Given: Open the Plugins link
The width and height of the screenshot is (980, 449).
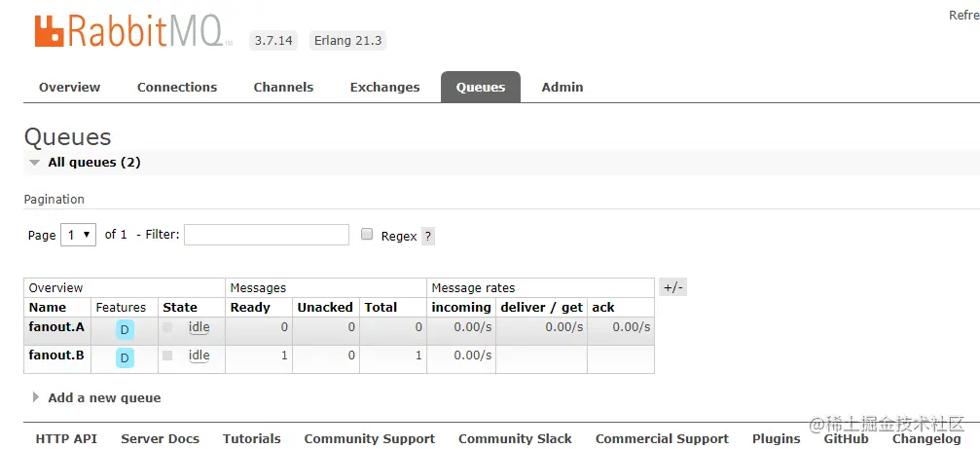Looking at the screenshot, I should tap(777, 439).
